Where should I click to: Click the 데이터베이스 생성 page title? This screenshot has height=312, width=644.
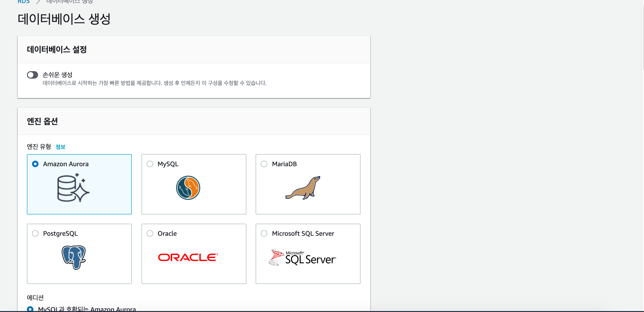tap(64, 19)
